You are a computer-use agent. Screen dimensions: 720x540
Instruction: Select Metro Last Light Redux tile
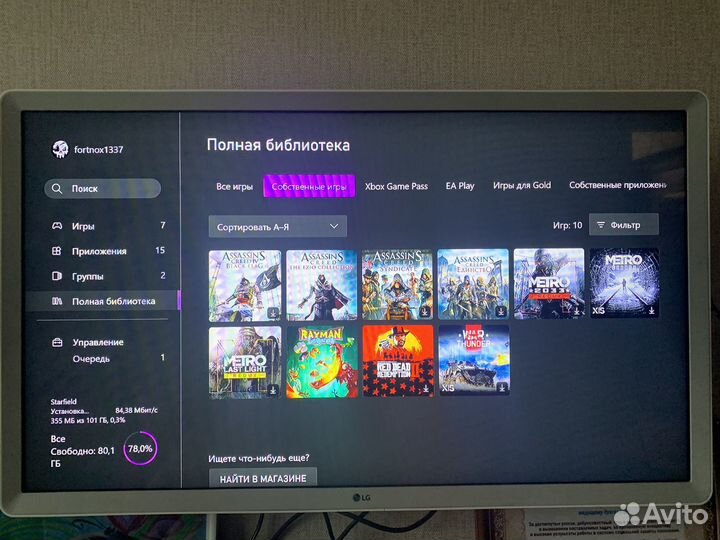pyautogui.click(x=245, y=362)
